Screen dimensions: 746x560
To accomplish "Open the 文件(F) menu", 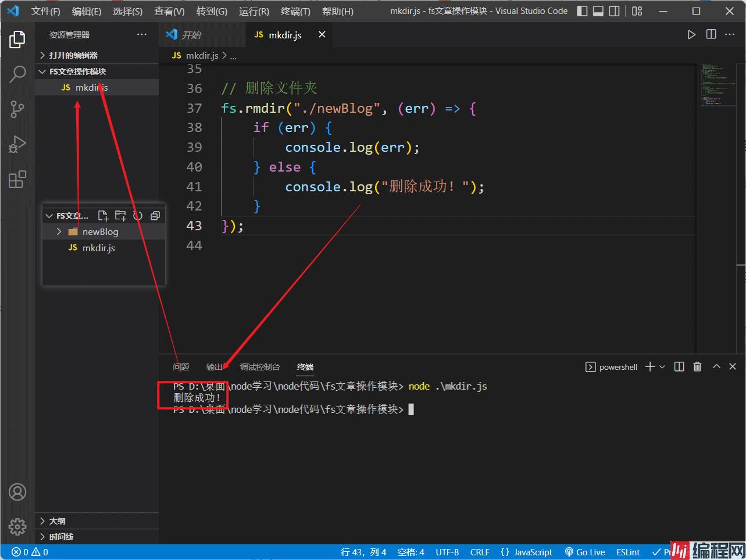I will pos(45,11).
